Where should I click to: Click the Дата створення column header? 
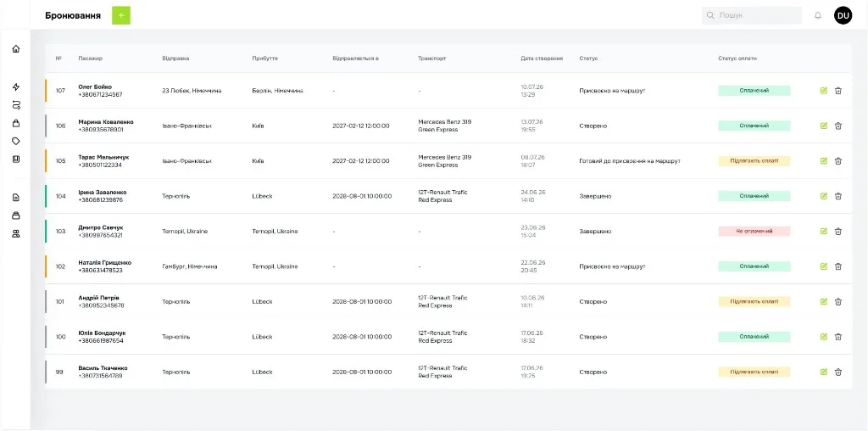pos(542,59)
